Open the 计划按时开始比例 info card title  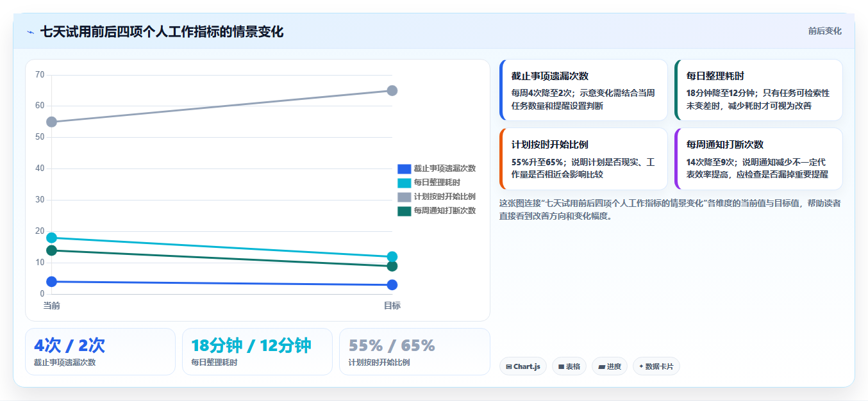click(x=550, y=145)
